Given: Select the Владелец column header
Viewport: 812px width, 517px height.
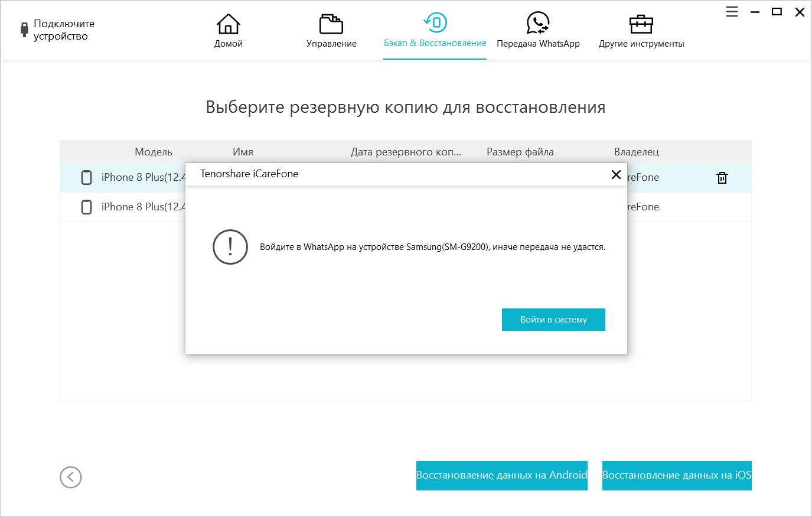Looking at the screenshot, I should pyautogui.click(x=637, y=152).
